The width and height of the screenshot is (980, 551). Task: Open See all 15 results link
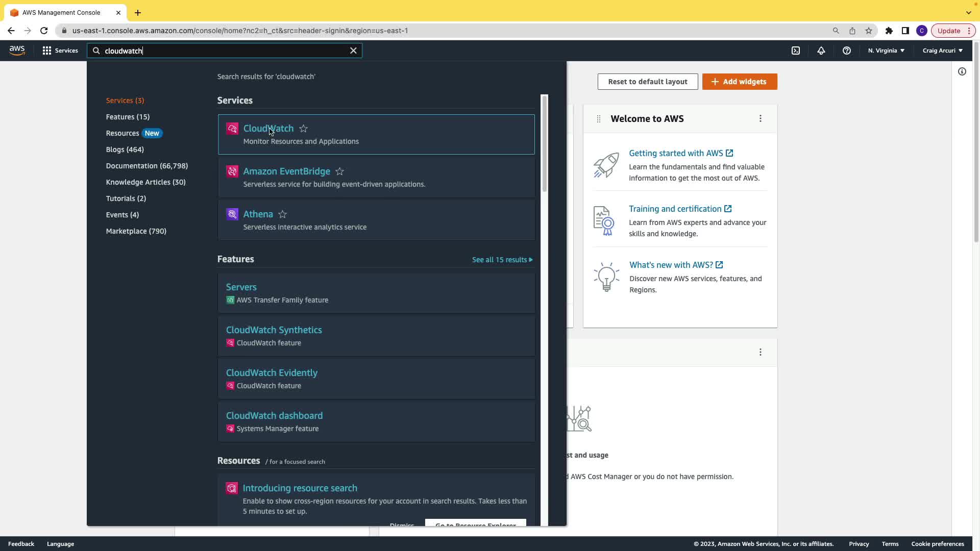[x=502, y=260]
